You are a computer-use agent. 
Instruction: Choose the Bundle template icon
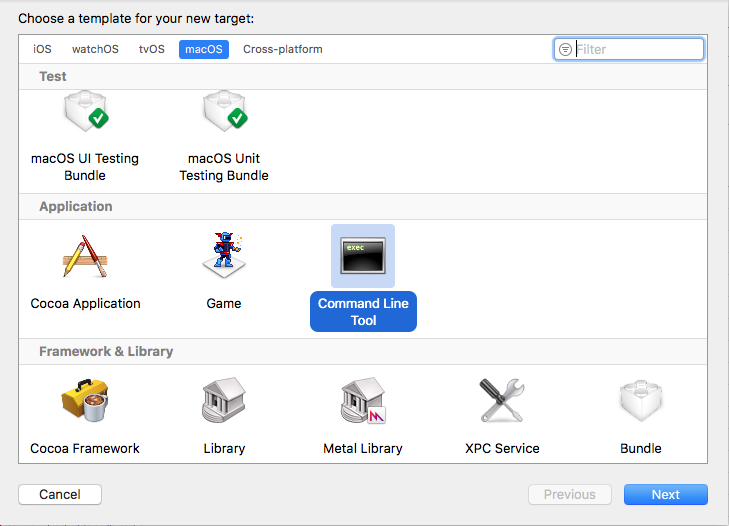point(641,401)
